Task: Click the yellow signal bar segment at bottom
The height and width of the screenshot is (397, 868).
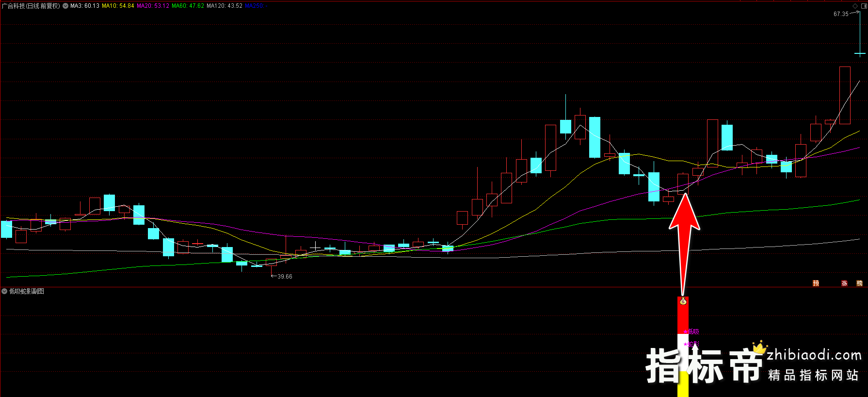Action: point(683,384)
